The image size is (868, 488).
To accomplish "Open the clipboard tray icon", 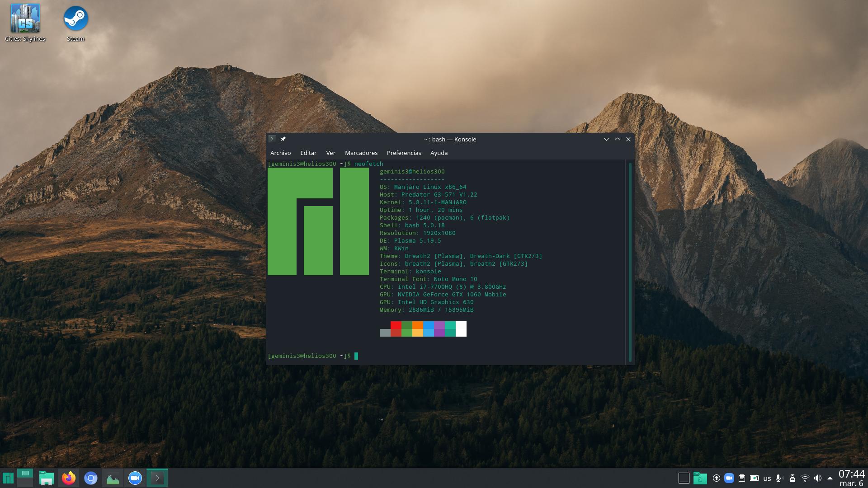I will click(741, 478).
